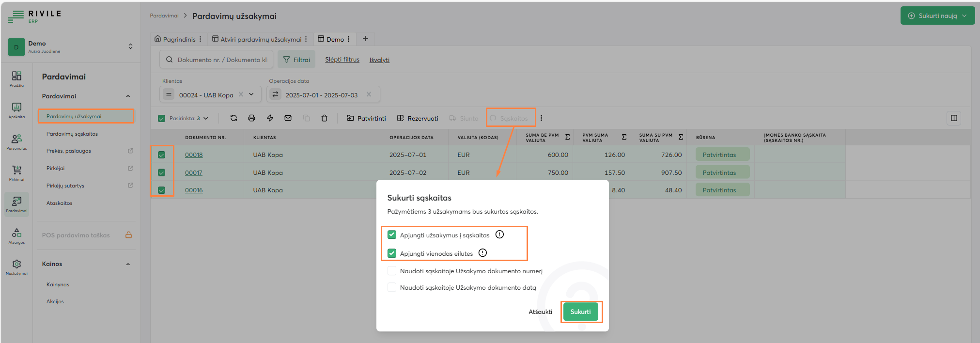Screen dimensions: 980x343
Task: Expand the Sukurti naują dropdown
Action: pyautogui.click(x=964, y=16)
